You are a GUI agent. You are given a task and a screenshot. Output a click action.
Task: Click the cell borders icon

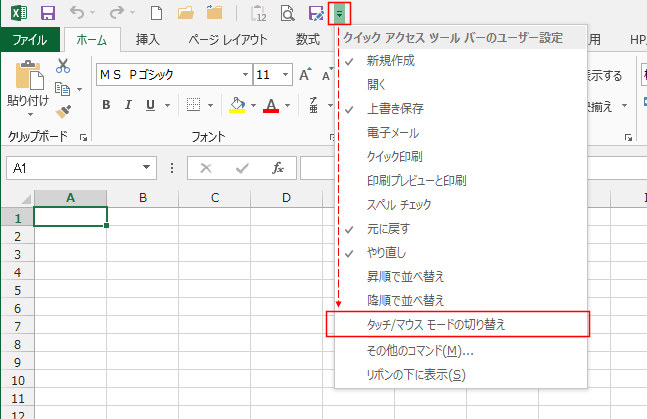click(193, 105)
